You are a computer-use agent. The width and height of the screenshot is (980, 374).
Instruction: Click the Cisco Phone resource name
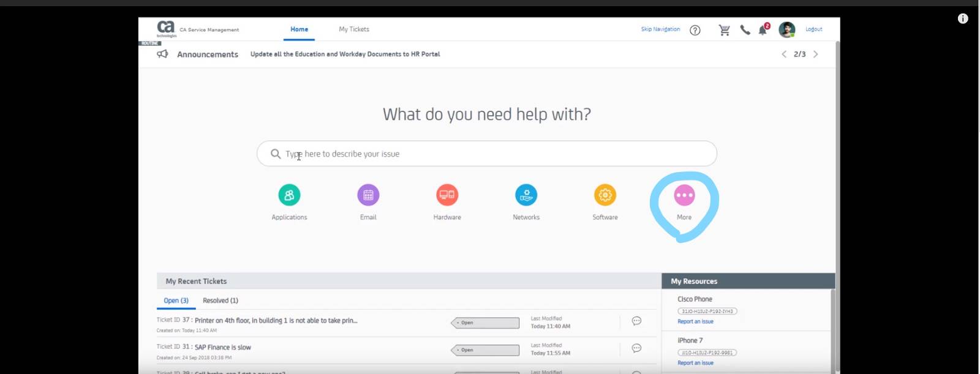695,299
